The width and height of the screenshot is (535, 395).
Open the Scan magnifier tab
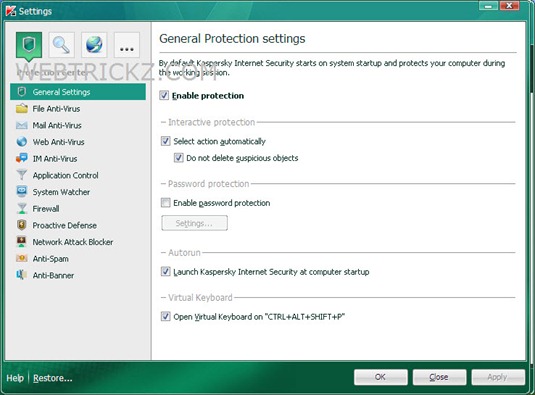coord(61,45)
